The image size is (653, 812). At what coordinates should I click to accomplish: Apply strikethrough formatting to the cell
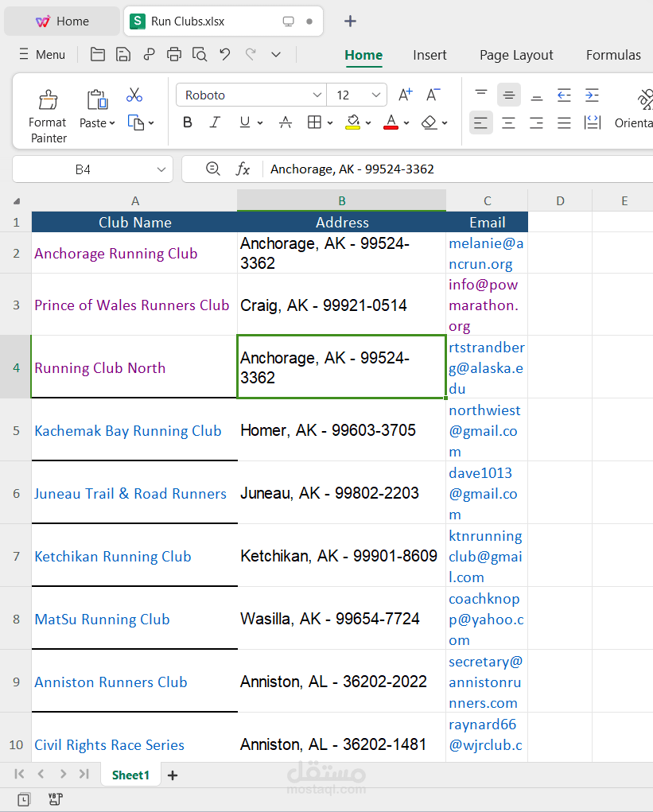pyautogui.click(x=286, y=122)
